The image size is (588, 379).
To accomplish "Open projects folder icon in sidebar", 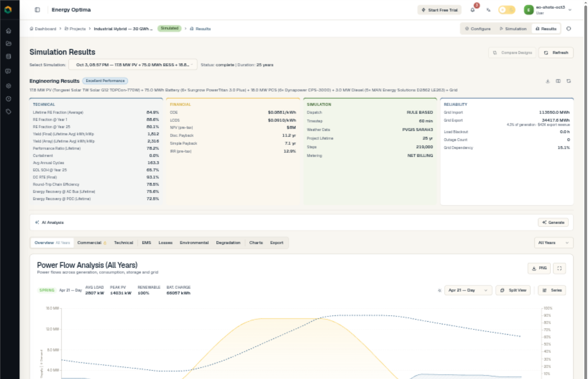I will point(9,44).
